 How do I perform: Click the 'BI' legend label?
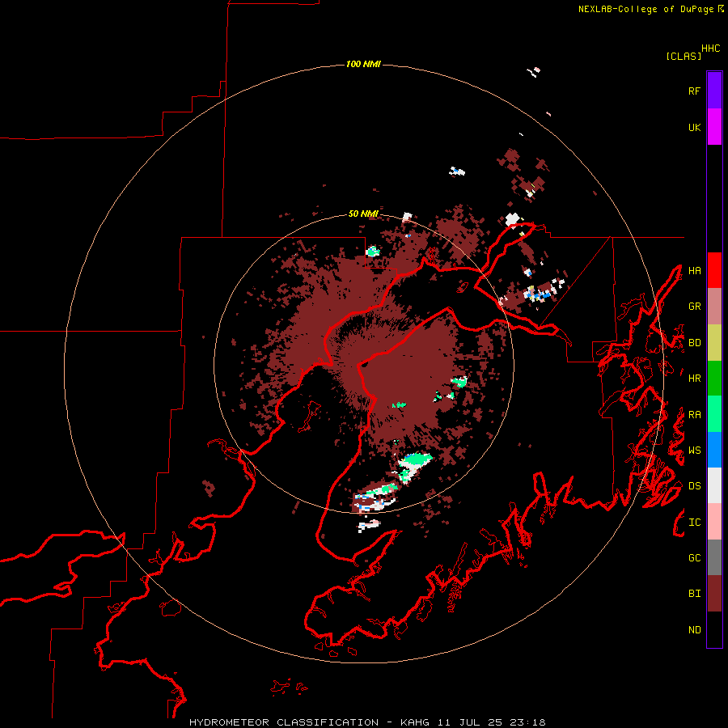tap(694, 594)
